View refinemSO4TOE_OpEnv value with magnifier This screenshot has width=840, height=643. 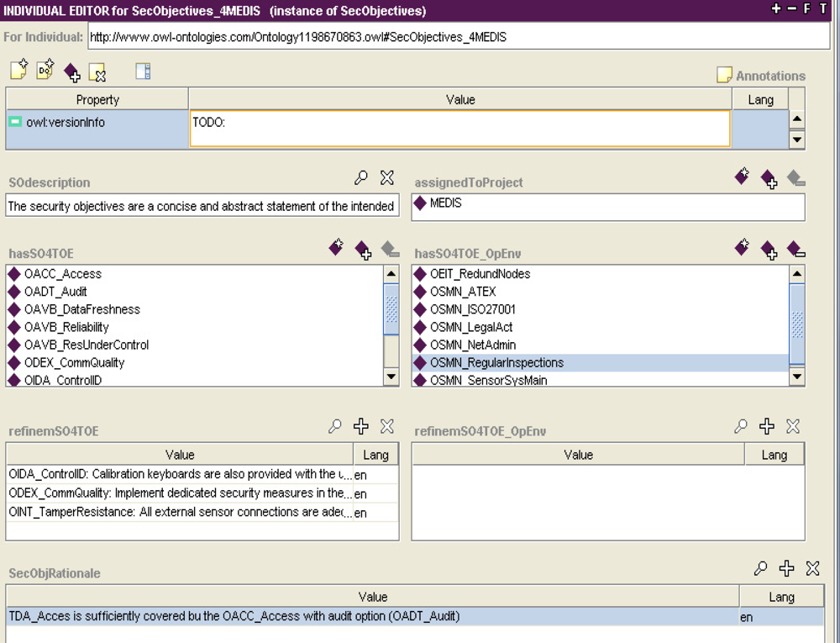(741, 426)
